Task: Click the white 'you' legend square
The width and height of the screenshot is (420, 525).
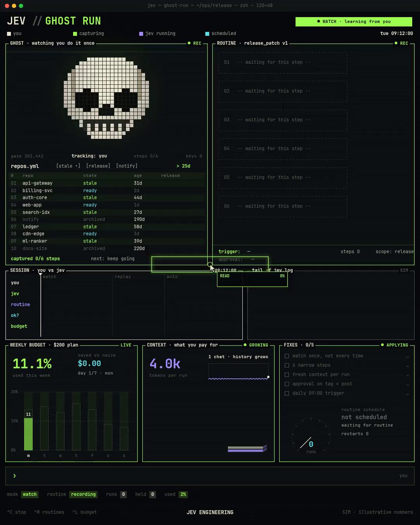Action: 9,33
